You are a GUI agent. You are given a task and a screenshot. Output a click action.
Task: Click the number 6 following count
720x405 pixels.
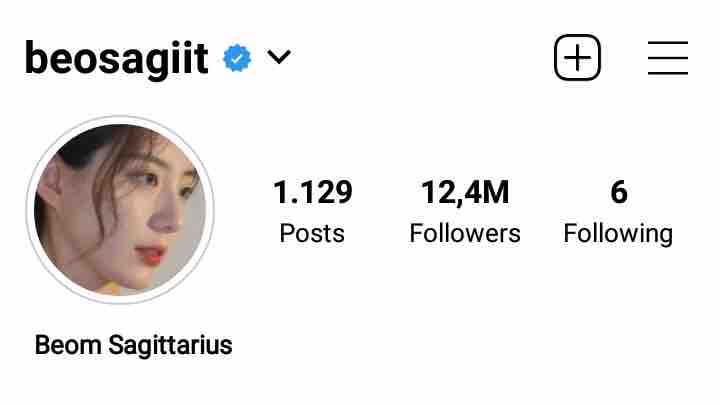[x=619, y=192]
